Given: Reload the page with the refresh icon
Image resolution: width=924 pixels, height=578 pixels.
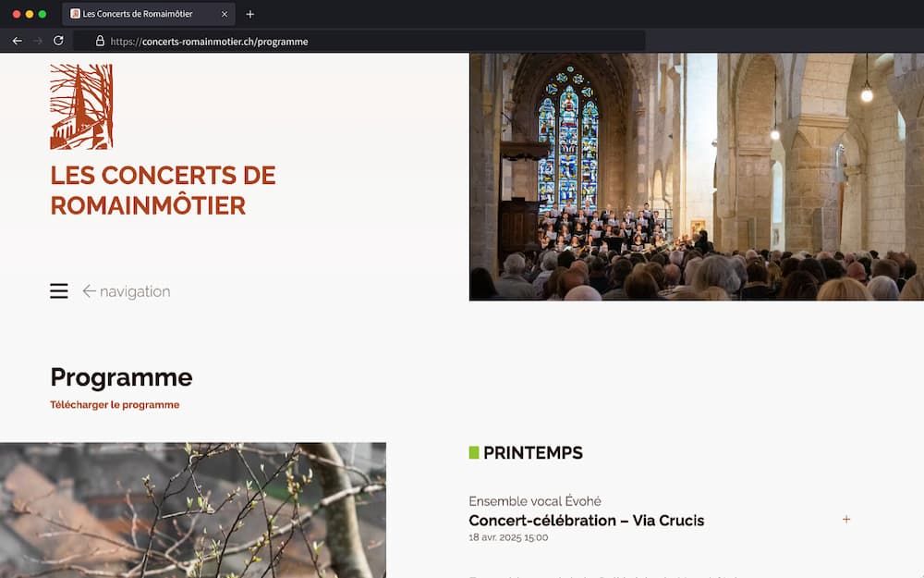Looking at the screenshot, I should pos(58,41).
